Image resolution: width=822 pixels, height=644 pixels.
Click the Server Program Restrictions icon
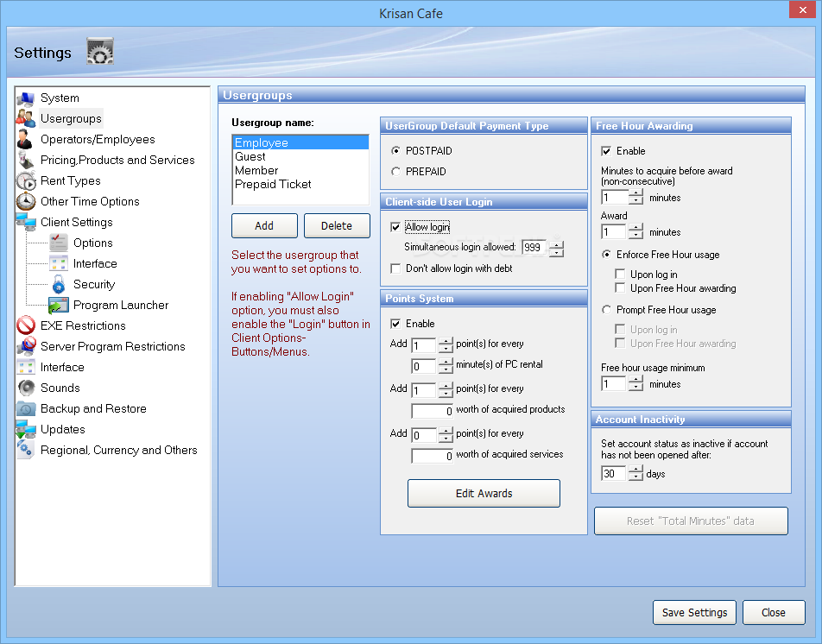(x=26, y=346)
